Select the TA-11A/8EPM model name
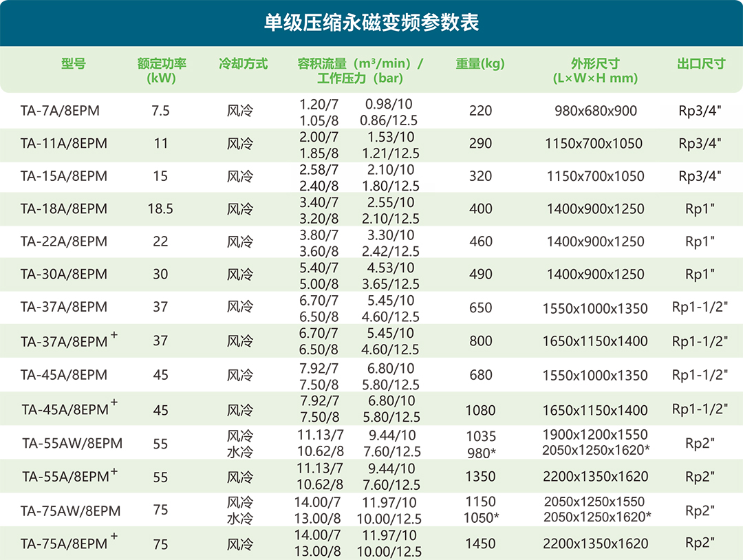 64,144
